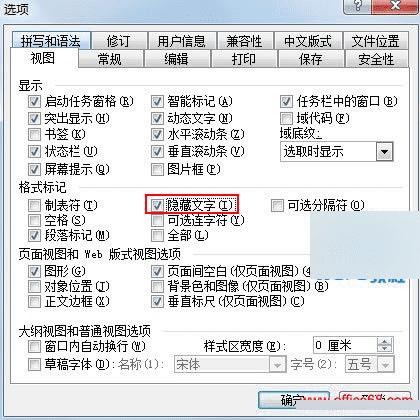
Task: Toggle 窗口内自动换行 checkbox
Action: coord(34,346)
